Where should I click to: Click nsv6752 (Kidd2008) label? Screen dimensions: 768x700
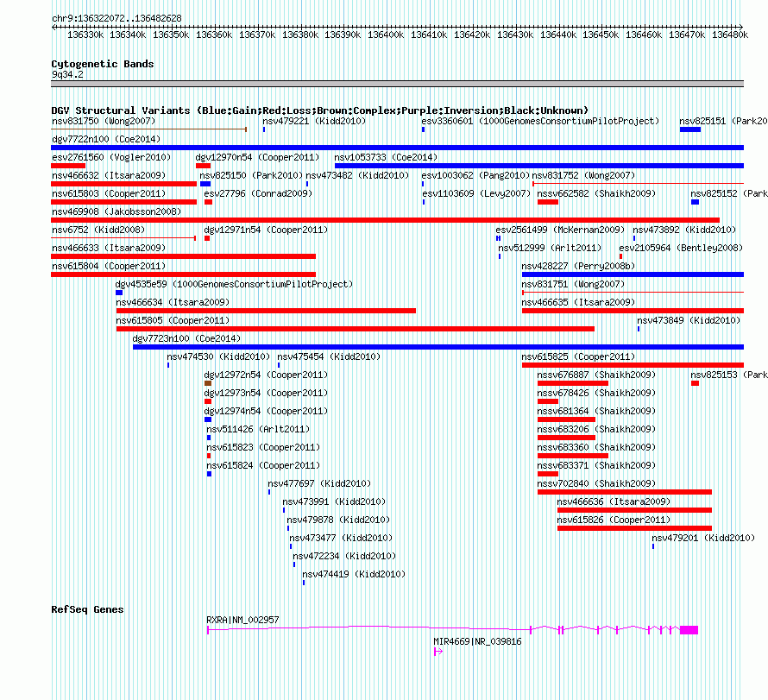pos(98,230)
